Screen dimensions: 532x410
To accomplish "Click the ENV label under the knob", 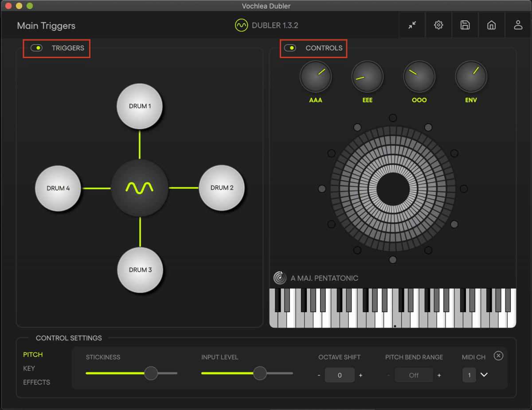I will coord(471,100).
